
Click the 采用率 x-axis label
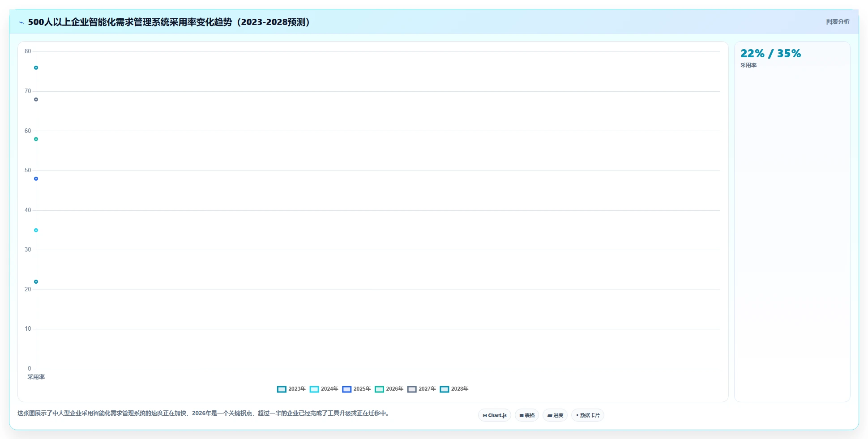pyautogui.click(x=36, y=377)
